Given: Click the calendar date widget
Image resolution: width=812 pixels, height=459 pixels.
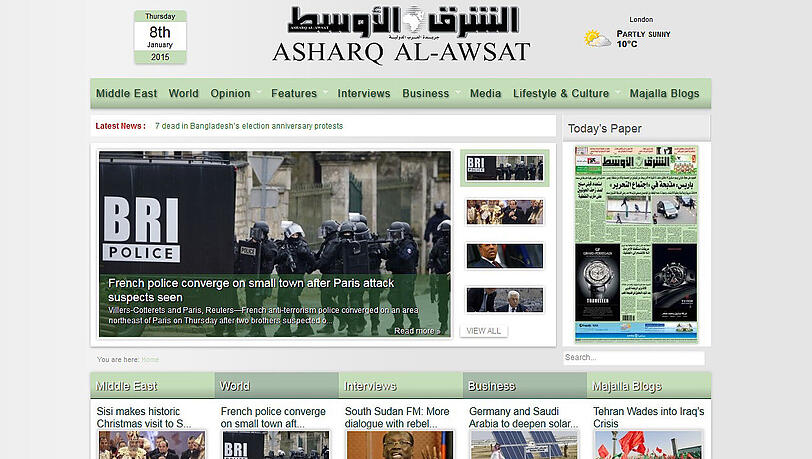Looking at the screenshot, I should [x=160, y=37].
